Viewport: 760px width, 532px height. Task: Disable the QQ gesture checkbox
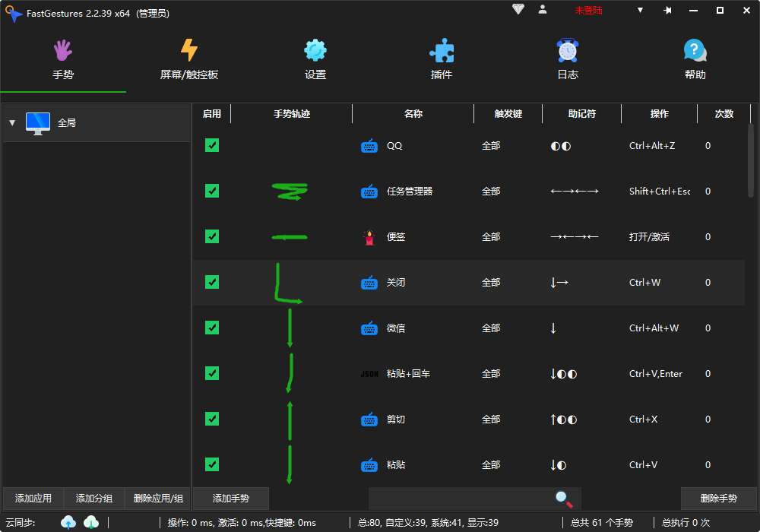pos(212,145)
